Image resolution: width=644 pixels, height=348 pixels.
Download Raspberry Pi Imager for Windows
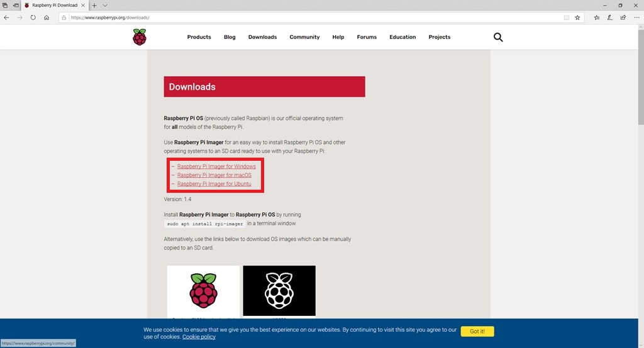pyautogui.click(x=216, y=166)
